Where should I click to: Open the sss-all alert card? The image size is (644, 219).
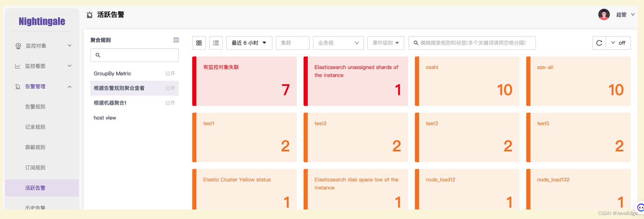point(578,81)
